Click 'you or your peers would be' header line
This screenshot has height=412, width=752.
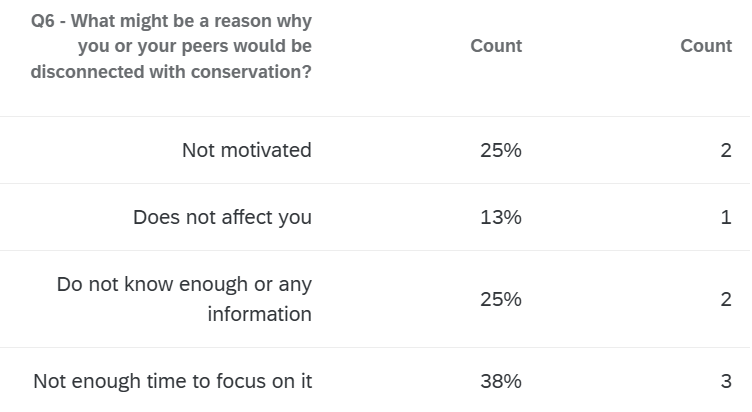[194, 46]
